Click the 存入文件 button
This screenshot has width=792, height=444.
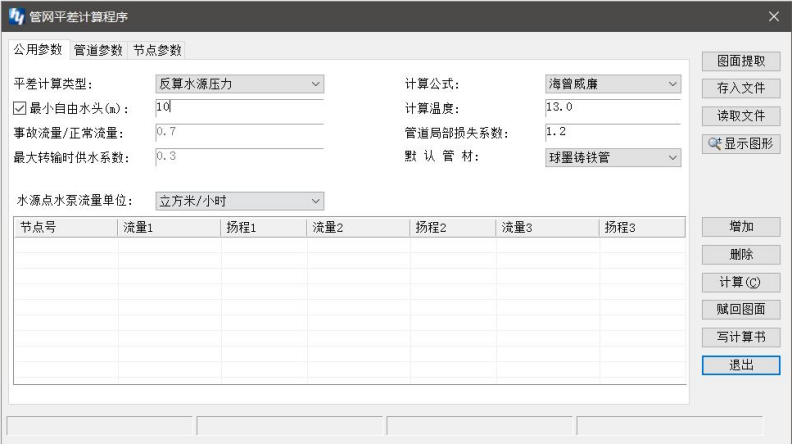pos(741,88)
